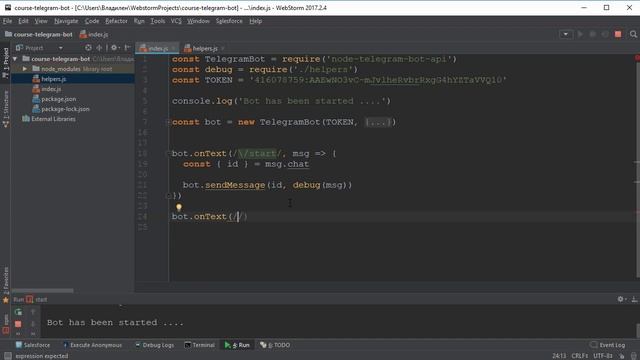Screen dimensions: 640x360
Task: Click Collapse All icon in Project panel
Action: pos(99,48)
